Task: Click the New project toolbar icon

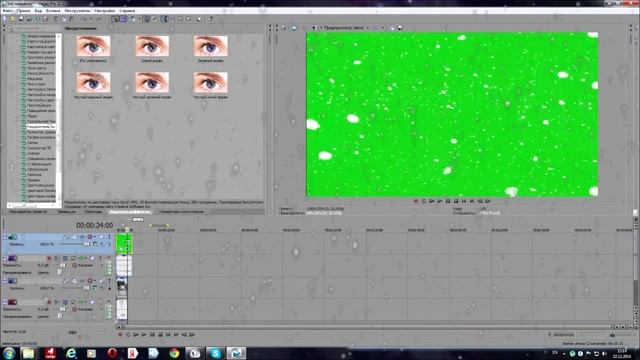Action: 5,19
